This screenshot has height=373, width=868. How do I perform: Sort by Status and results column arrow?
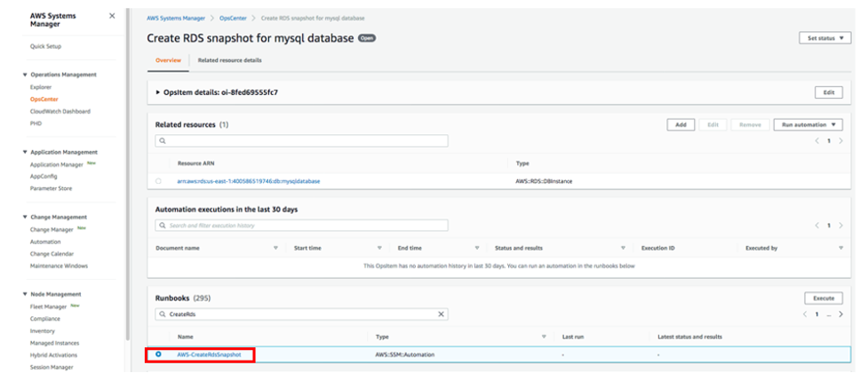[623, 248]
